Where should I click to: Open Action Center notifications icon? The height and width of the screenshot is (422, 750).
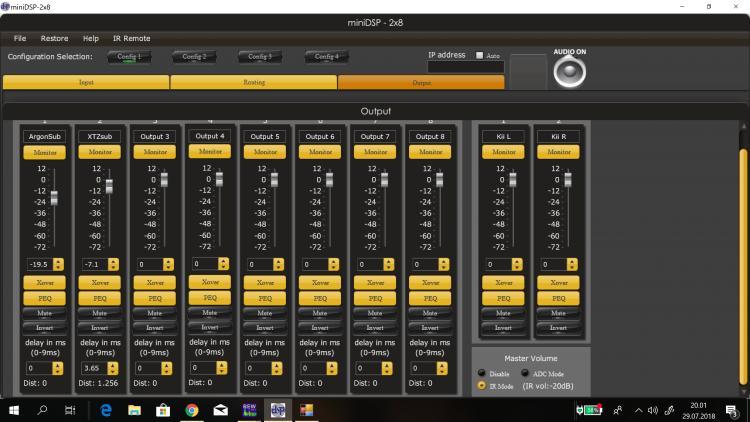click(731, 411)
